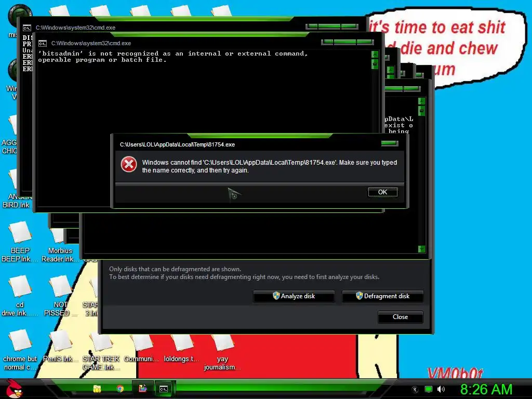Click scroll-up arrow in front cmd.exe window
The image size is (532, 399).
point(375,54)
